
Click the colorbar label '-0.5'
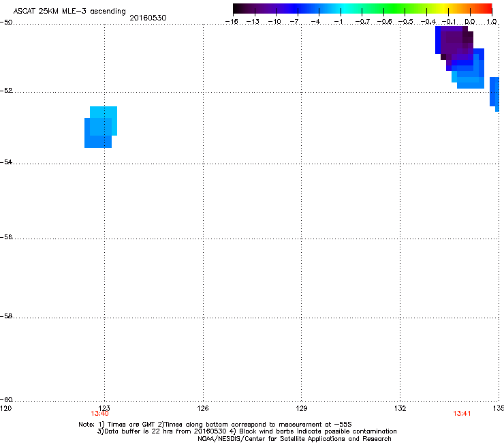coord(405,22)
